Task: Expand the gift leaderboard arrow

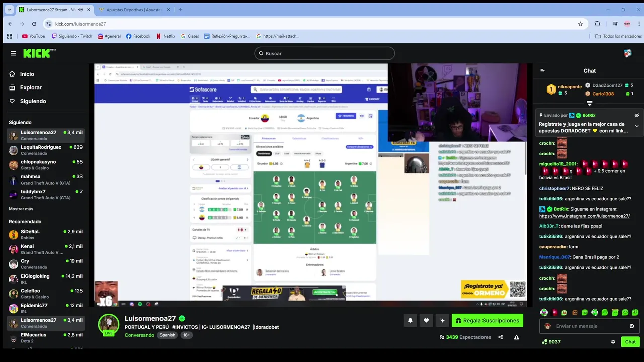Action: point(590,103)
